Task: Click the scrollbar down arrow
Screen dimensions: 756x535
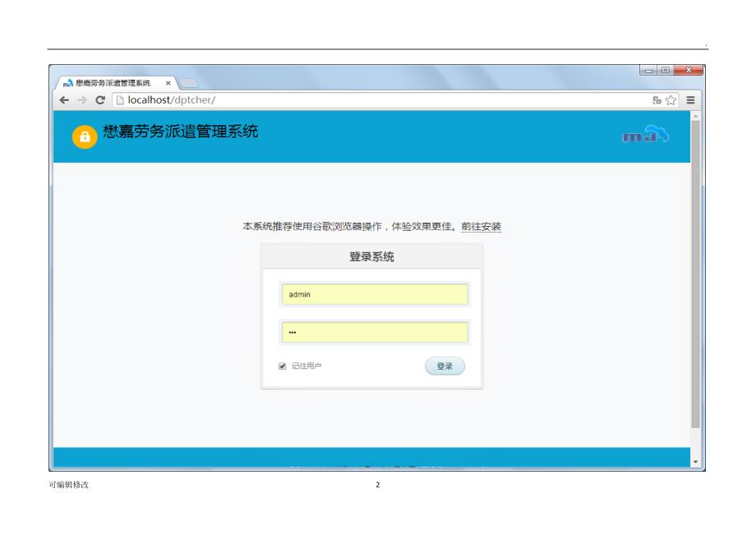Action: click(695, 462)
